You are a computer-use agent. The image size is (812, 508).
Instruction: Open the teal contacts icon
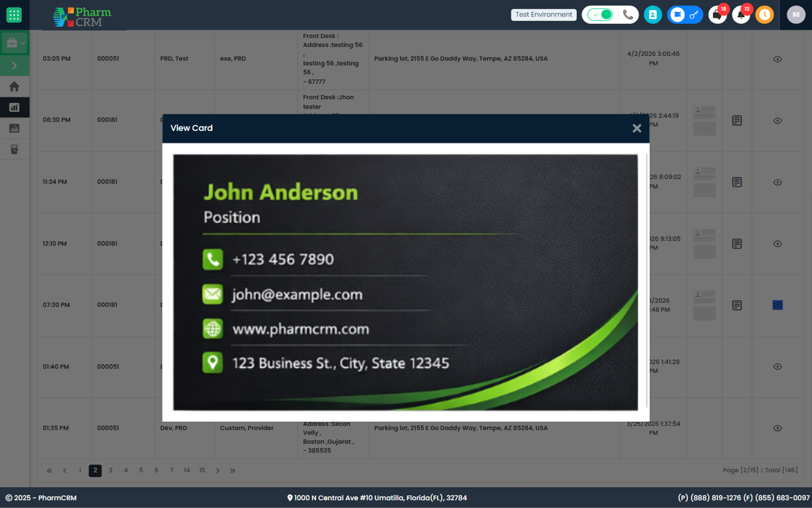pos(653,15)
